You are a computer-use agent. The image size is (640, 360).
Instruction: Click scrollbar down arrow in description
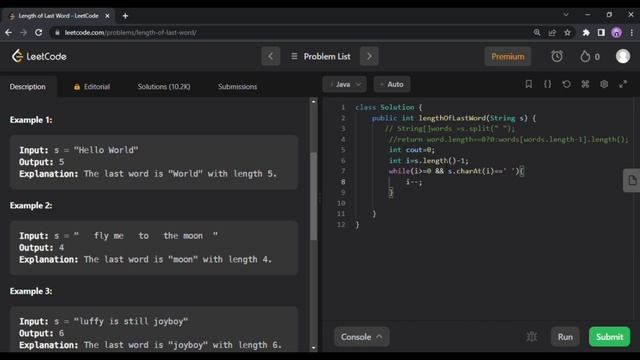pos(313,348)
